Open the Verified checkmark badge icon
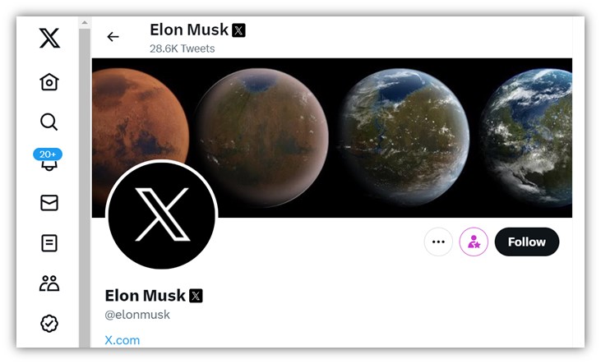 click(49, 324)
